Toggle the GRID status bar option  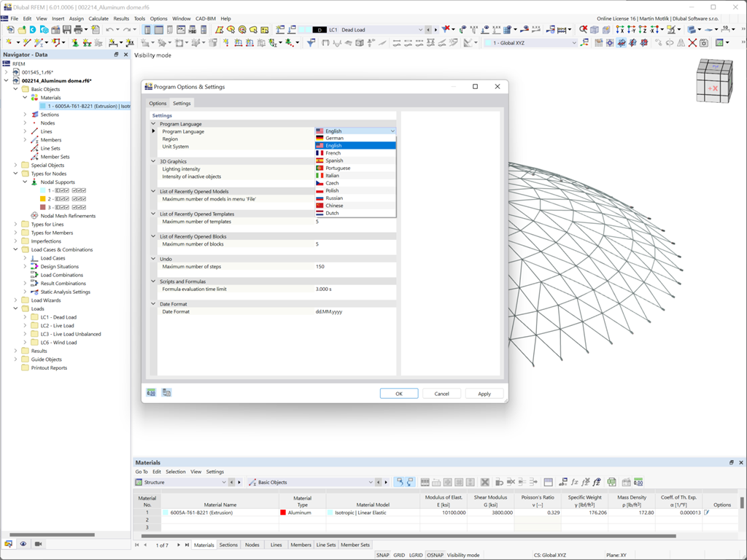pos(399,555)
